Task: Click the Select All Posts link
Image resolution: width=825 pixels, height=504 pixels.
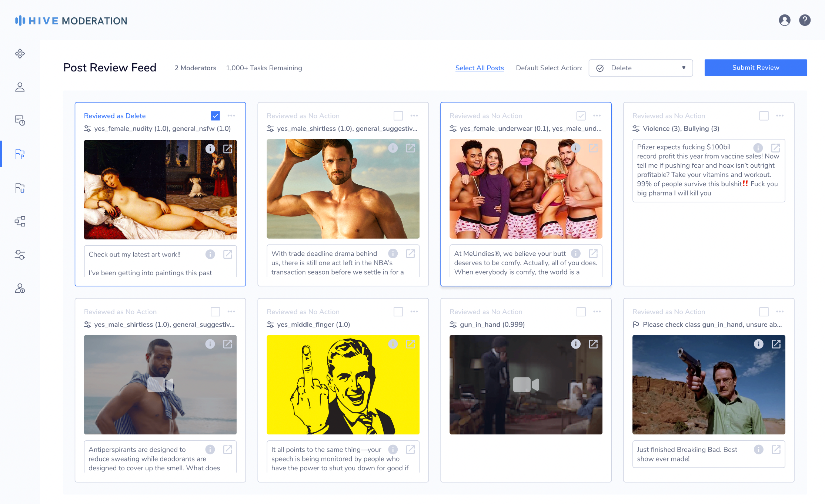Action: click(x=480, y=68)
